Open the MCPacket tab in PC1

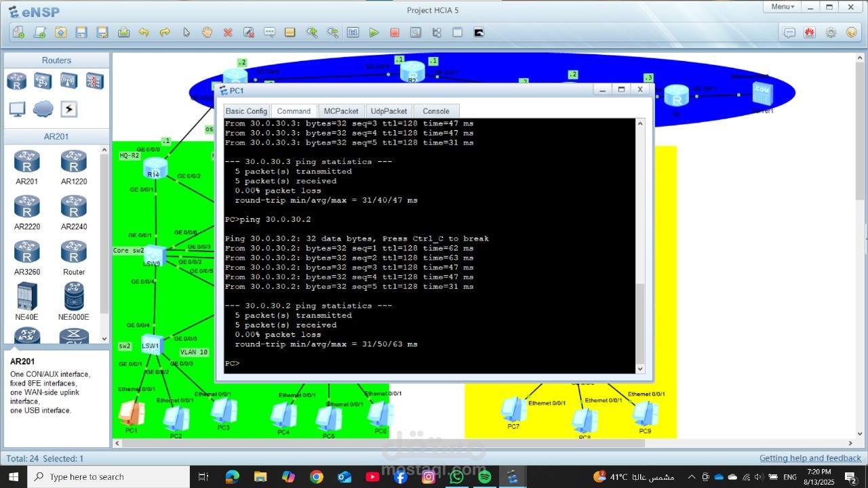click(341, 111)
